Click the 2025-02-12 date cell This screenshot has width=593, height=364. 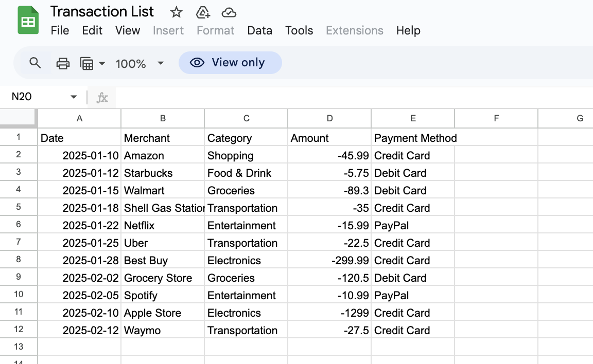[x=79, y=330]
